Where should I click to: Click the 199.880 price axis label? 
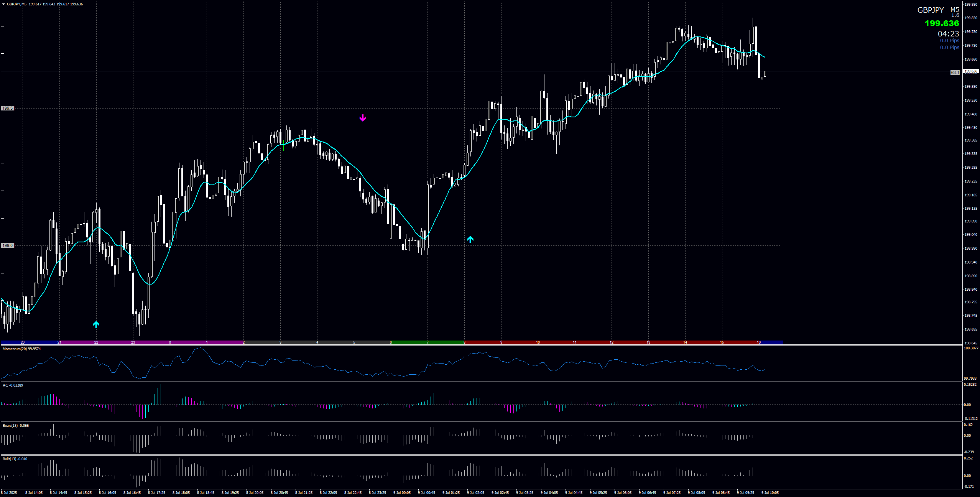tap(971, 5)
